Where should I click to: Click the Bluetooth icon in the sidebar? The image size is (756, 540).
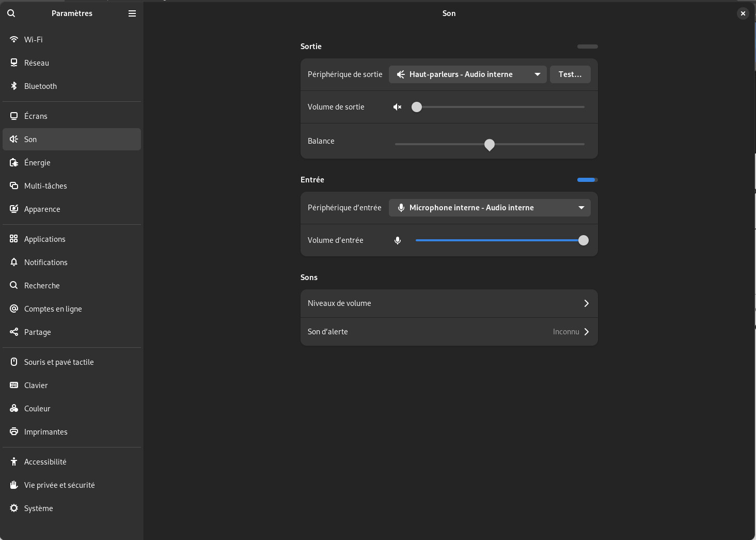(14, 86)
